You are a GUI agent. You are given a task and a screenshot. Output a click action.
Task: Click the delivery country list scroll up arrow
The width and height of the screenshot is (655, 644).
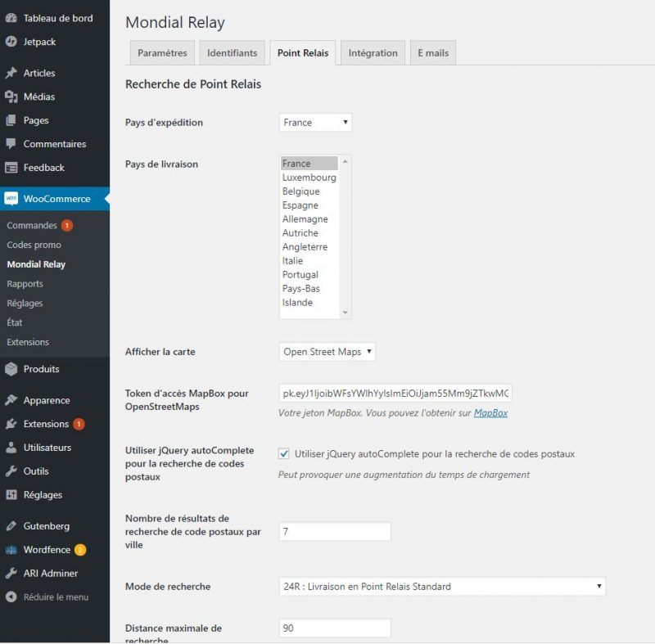(x=345, y=161)
